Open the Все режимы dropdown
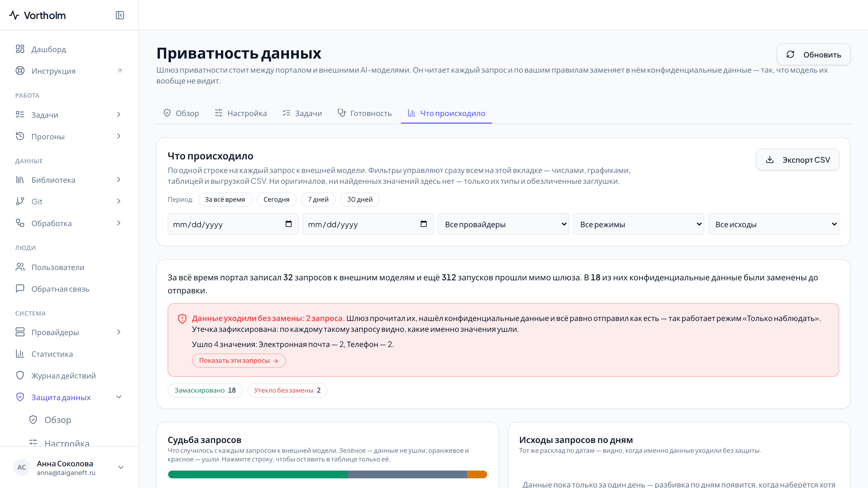Screen dimensions: 868x488 point(639,224)
